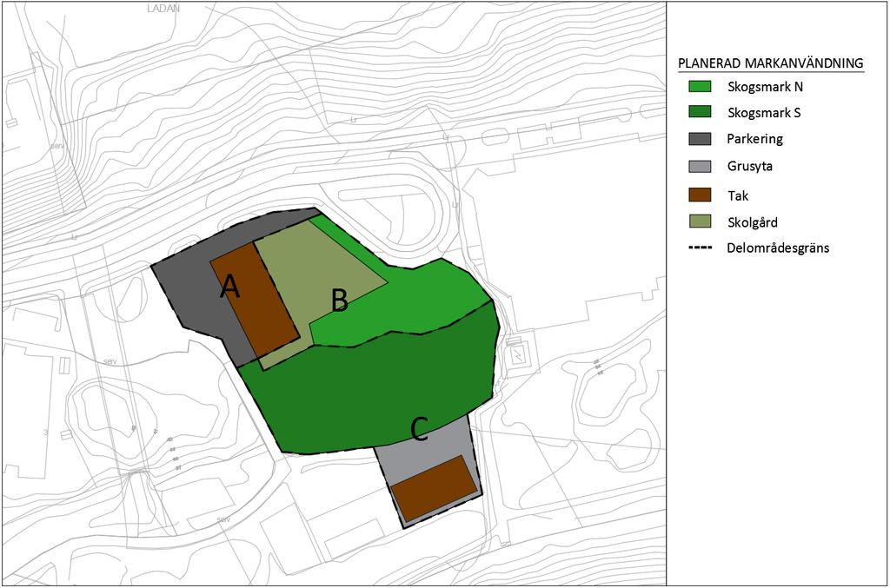Click the 'Tak' legend label
The width and height of the screenshot is (890, 588).
[x=738, y=195]
